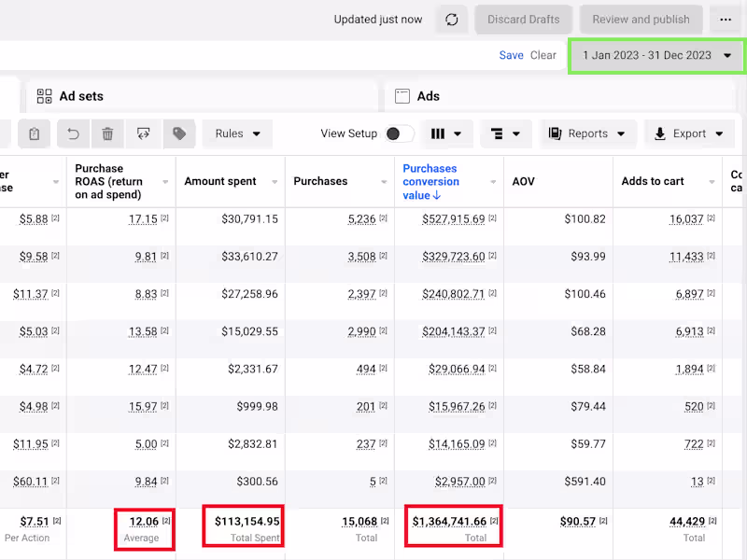Toggle the View Setup switch

(x=400, y=133)
